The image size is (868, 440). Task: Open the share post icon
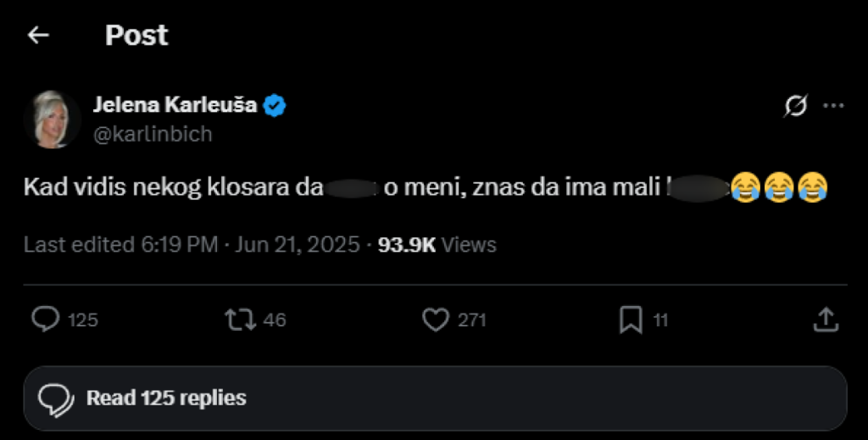pyautogui.click(x=826, y=319)
